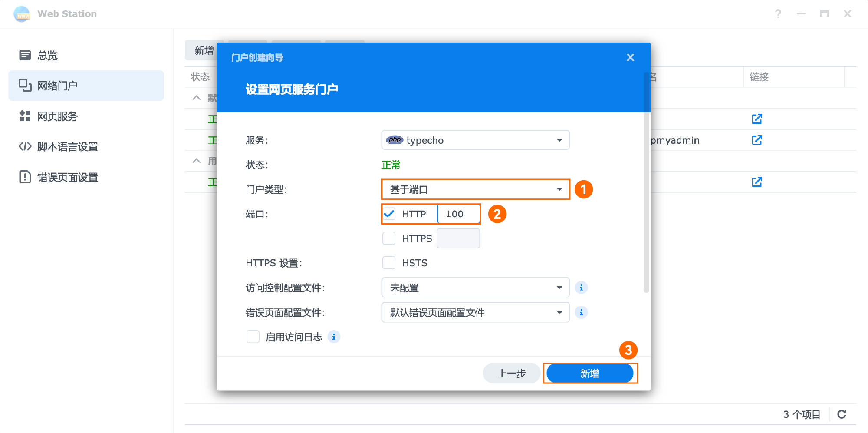The height and width of the screenshot is (433, 868).
Task: Click the blue 新增 button in wizard
Action: pos(589,374)
